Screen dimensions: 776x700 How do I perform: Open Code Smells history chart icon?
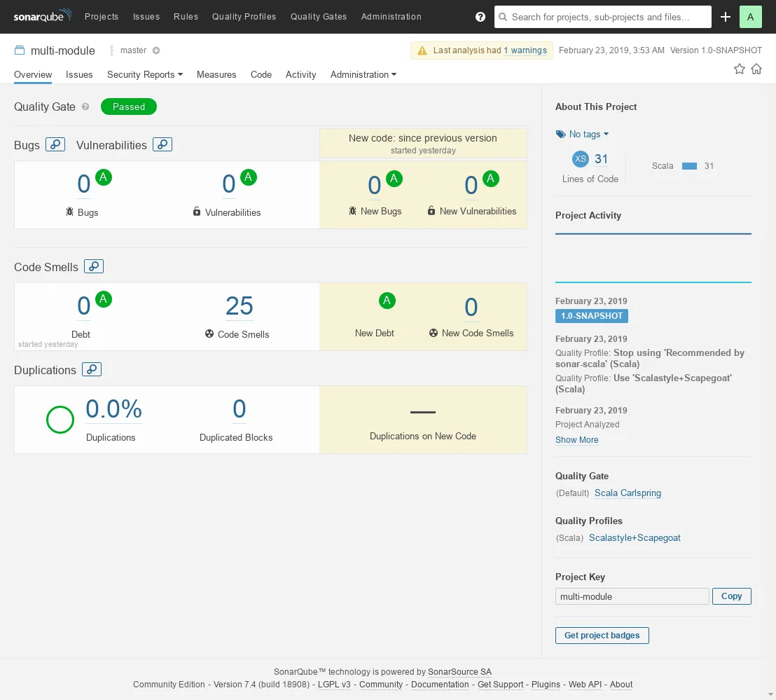pos(94,266)
